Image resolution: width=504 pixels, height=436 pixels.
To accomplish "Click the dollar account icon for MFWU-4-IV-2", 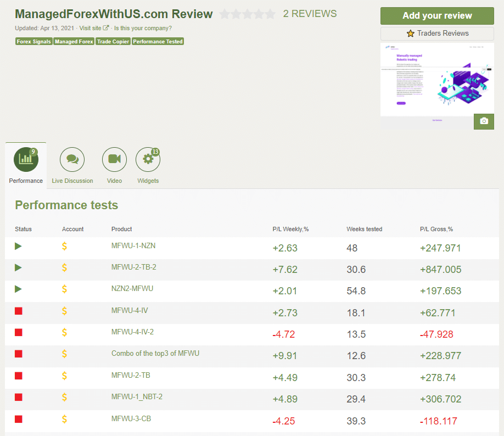I will pos(64,332).
